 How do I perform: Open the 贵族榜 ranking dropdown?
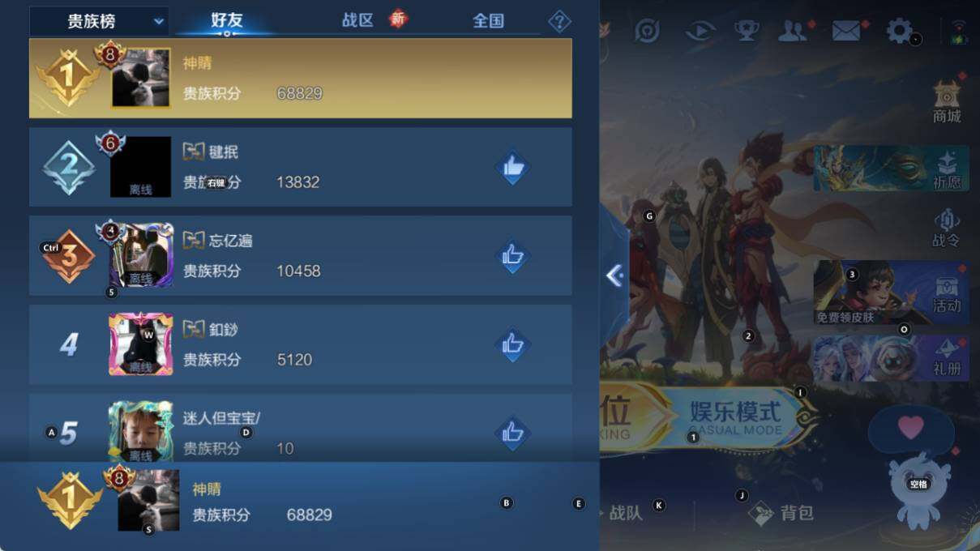(x=99, y=21)
